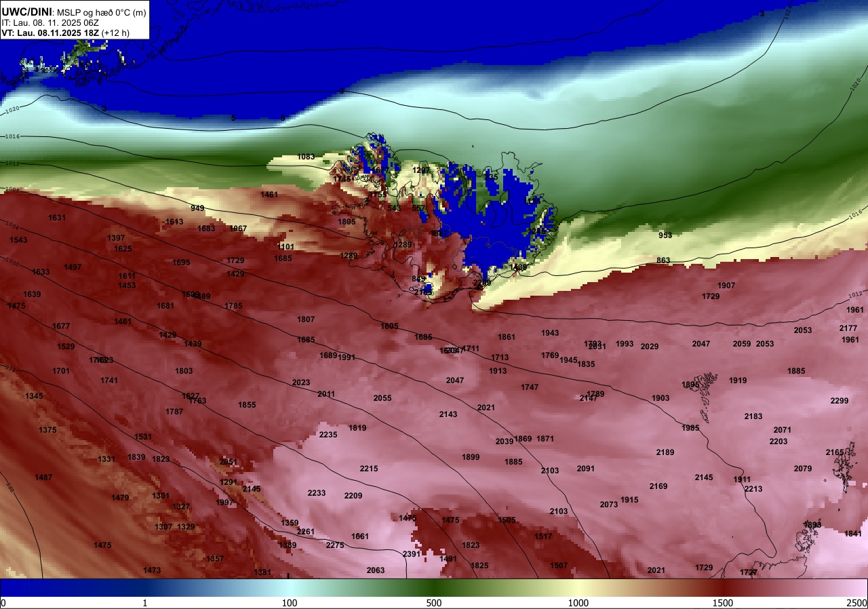The width and height of the screenshot is (868, 609).
Task: Click the map value 2169
Action: pos(658,486)
